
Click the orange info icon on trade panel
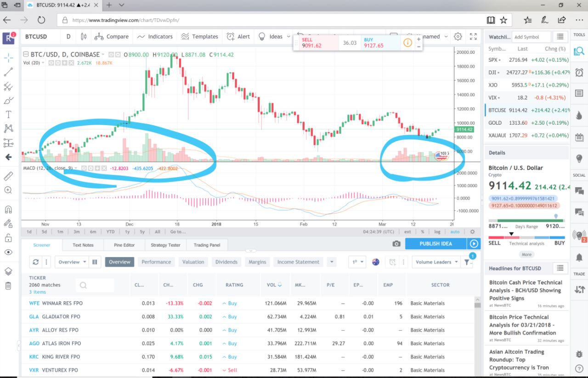click(407, 43)
